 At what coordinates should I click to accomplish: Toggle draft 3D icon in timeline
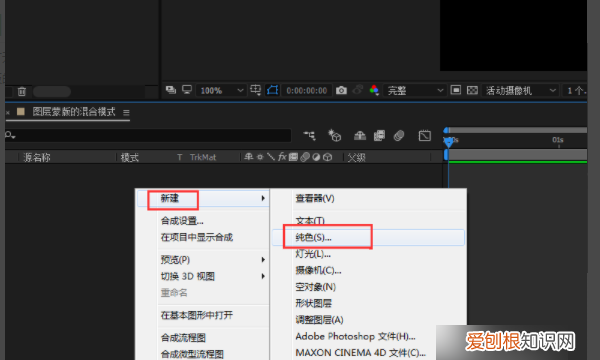334,135
